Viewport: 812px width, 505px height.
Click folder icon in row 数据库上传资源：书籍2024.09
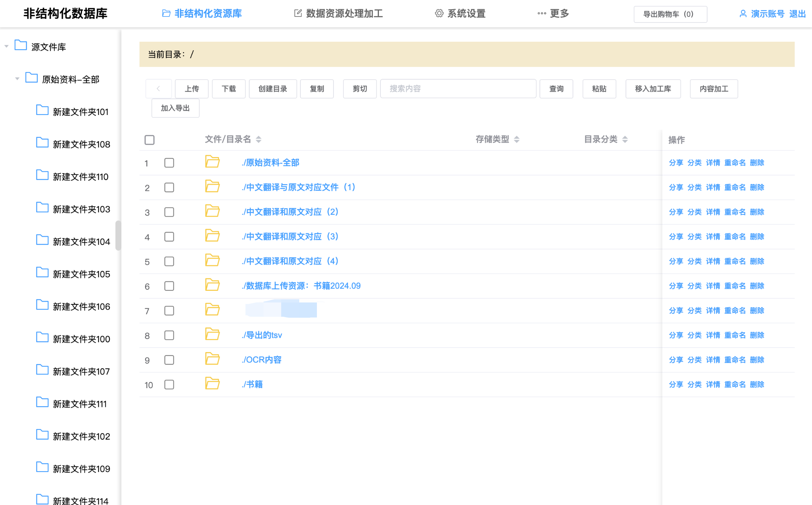tap(212, 285)
